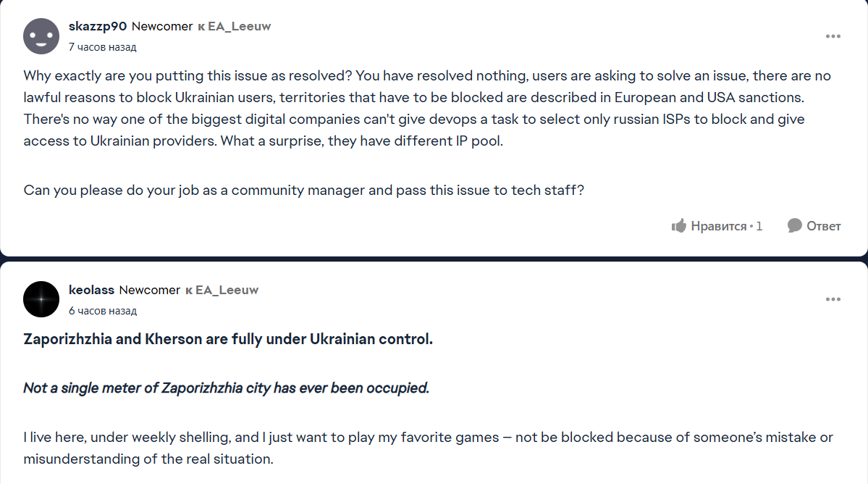Click the "7 часов назад" timestamp
This screenshot has height=484, width=868.
(102, 47)
